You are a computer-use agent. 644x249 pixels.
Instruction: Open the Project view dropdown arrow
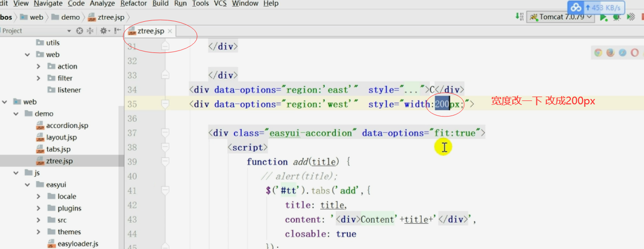point(69,31)
